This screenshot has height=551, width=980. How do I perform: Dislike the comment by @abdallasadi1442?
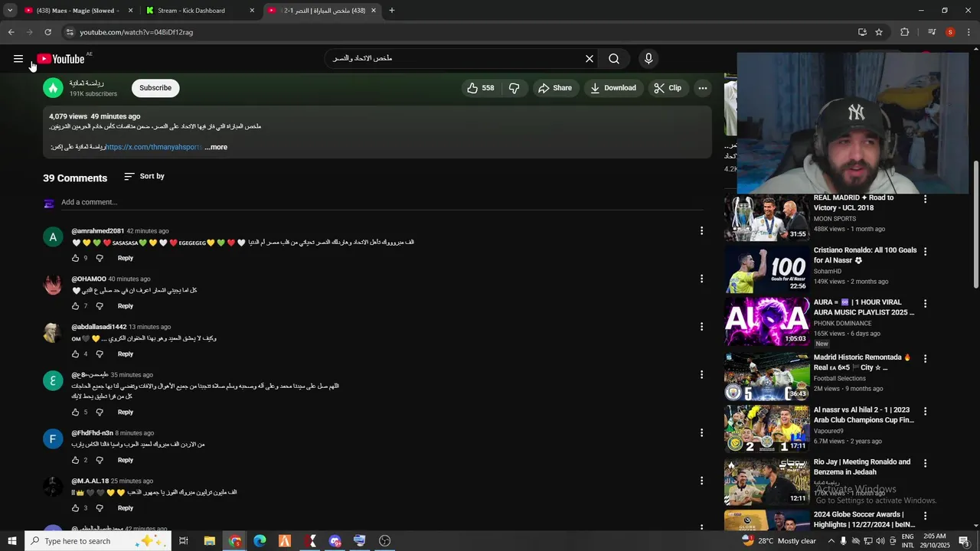coord(100,354)
